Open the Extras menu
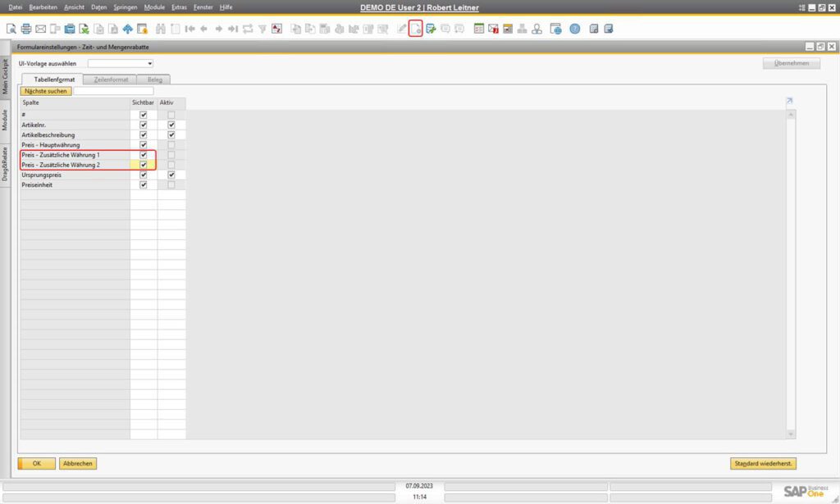The image size is (840, 504). point(179,7)
